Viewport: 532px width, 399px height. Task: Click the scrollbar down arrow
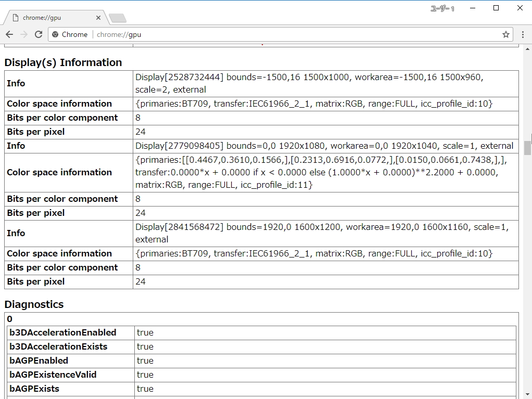point(527,395)
